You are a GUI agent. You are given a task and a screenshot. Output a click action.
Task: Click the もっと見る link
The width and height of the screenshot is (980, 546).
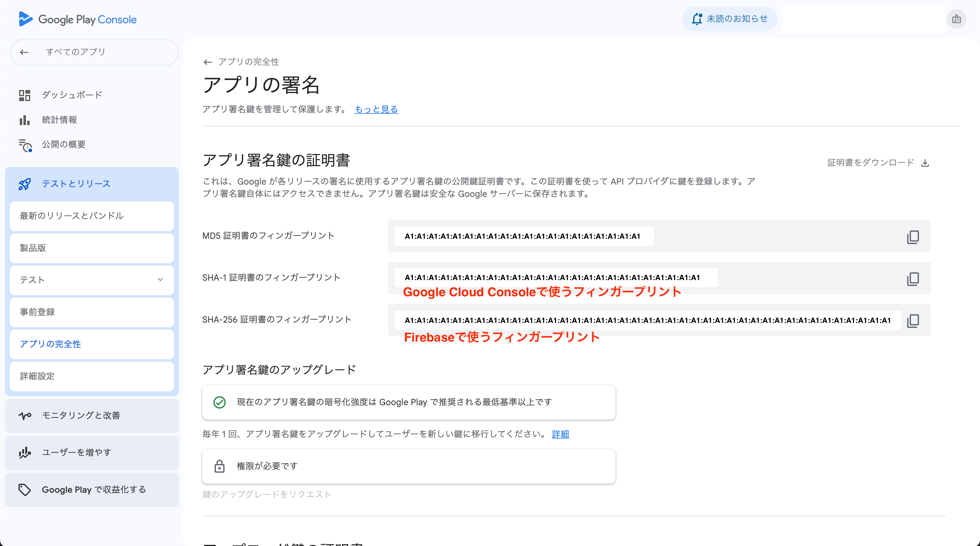pyautogui.click(x=376, y=109)
